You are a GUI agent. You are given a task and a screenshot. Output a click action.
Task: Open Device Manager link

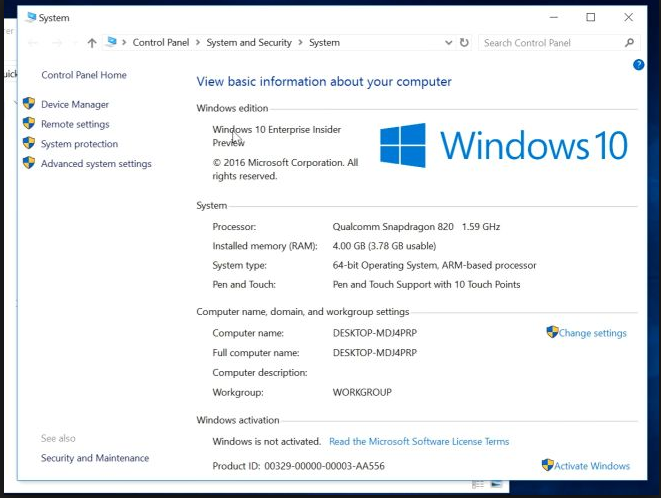point(75,104)
